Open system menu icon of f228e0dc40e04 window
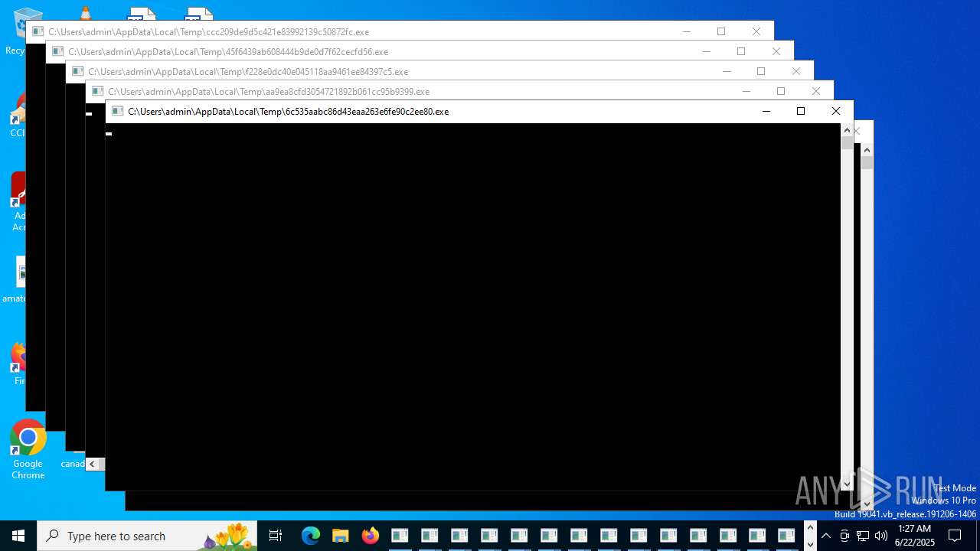980x551 pixels. (77, 71)
